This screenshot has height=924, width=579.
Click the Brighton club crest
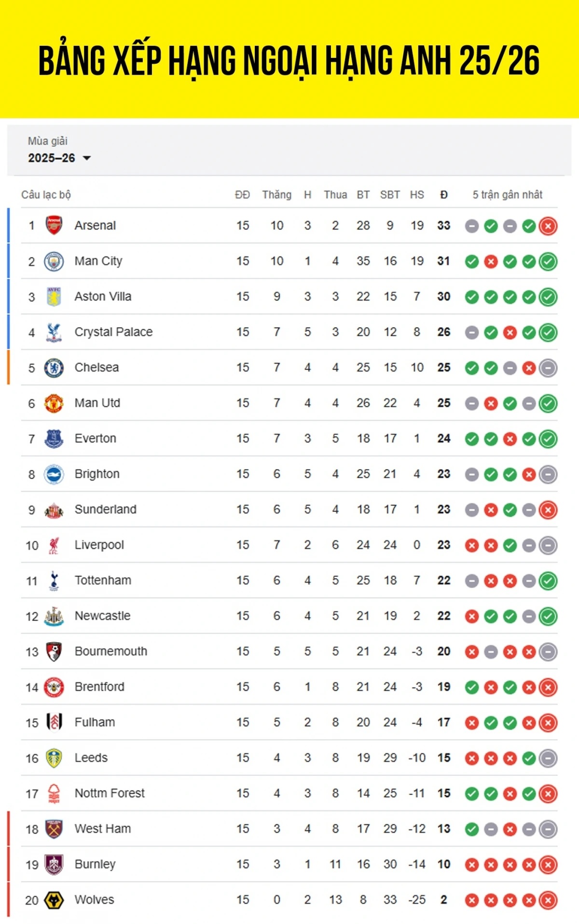click(x=54, y=474)
